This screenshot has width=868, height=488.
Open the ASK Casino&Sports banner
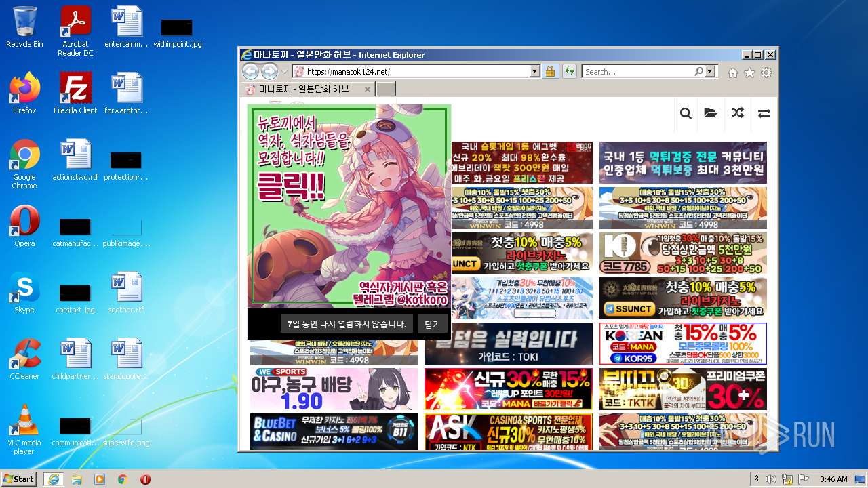509,432
